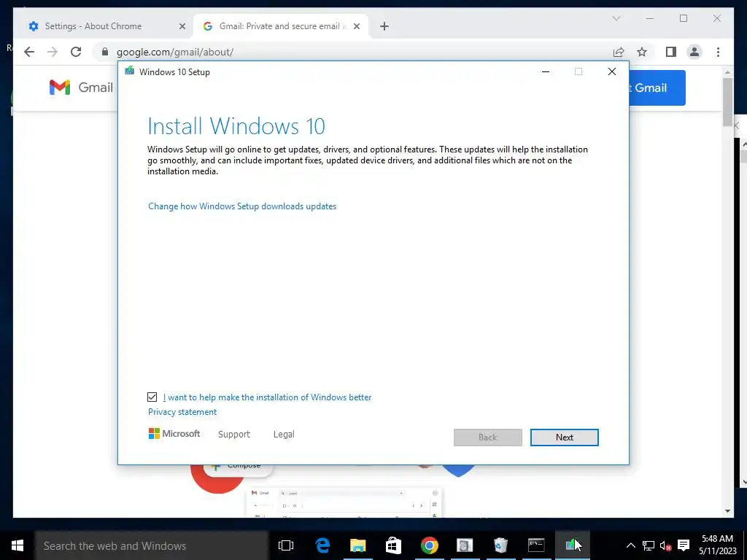The width and height of the screenshot is (747, 560).
Task: Open Chrome profile avatar menu
Action: click(x=694, y=52)
